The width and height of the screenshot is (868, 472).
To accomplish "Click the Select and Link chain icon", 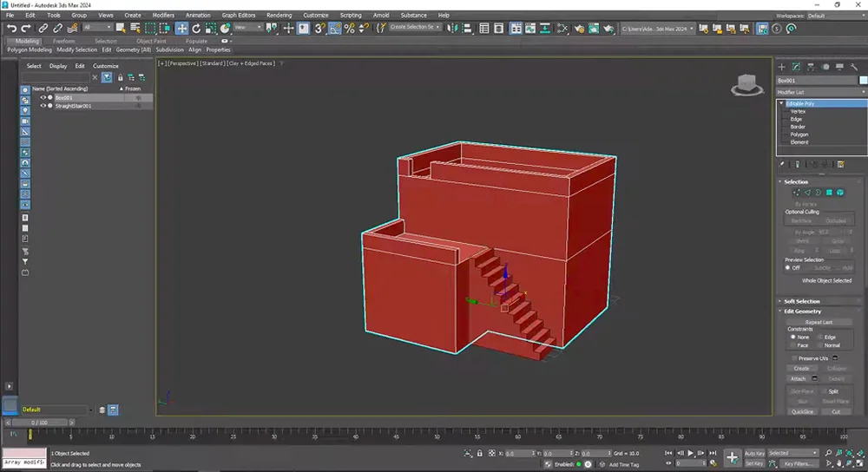I will point(43,28).
